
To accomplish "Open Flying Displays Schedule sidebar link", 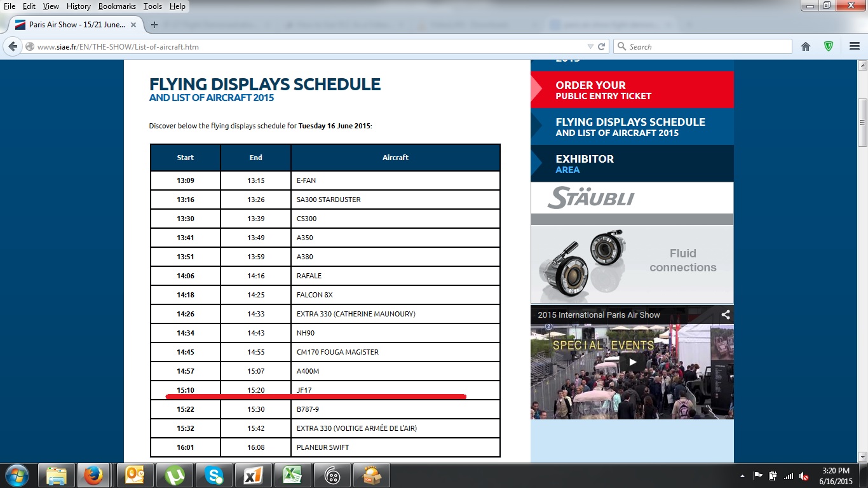I will coord(632,127).
